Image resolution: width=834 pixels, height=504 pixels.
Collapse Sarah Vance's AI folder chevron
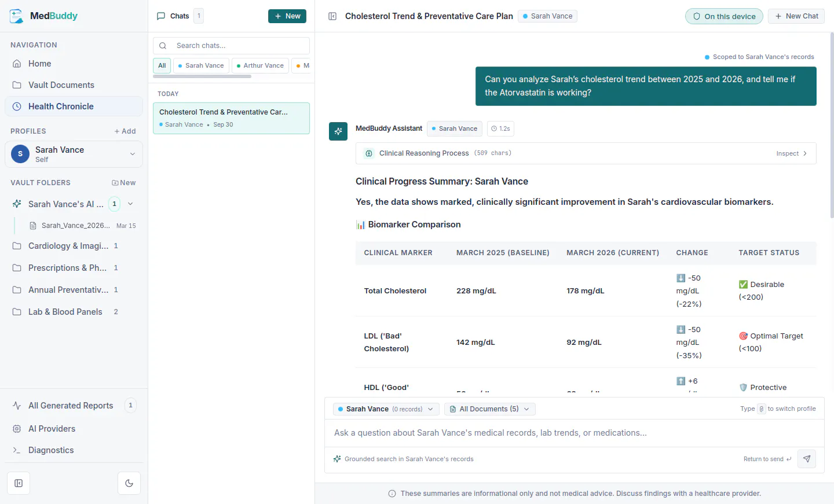(x=130, y=204)
